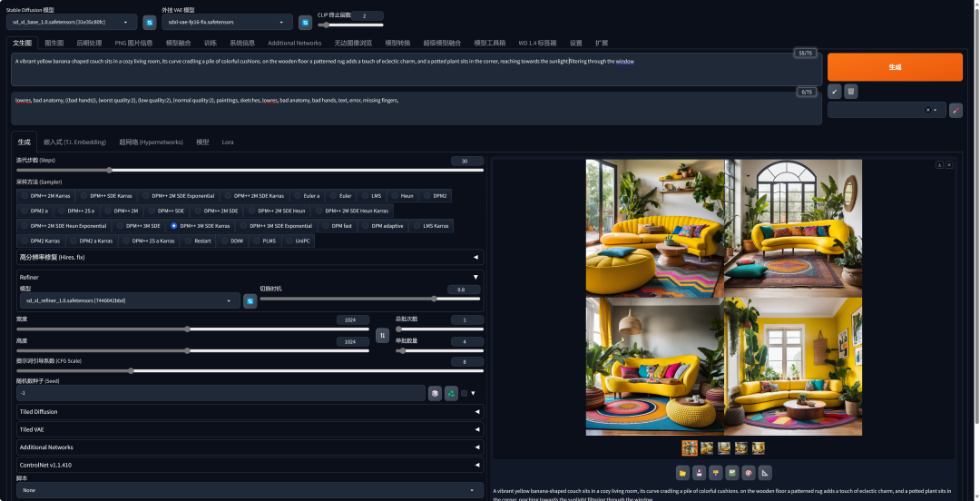This screenshot has width=980, height=501.
Task: Open the Lora tab
Action: point(228,142)
